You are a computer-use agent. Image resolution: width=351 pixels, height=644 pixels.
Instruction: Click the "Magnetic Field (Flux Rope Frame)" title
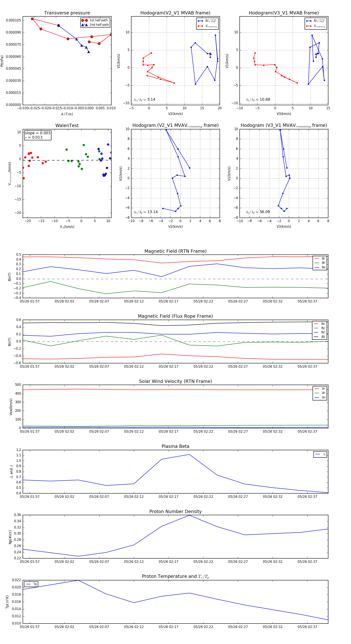tap(175, 316)
